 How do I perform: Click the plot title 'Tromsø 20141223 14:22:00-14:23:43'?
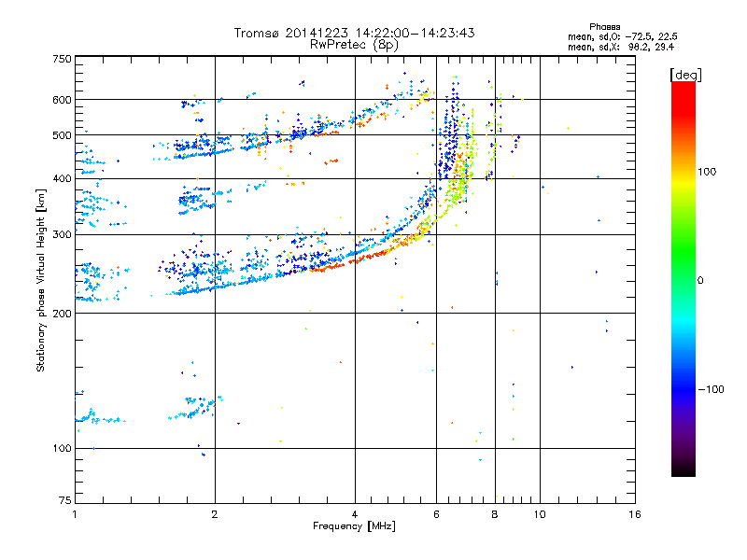pos(354,33)
